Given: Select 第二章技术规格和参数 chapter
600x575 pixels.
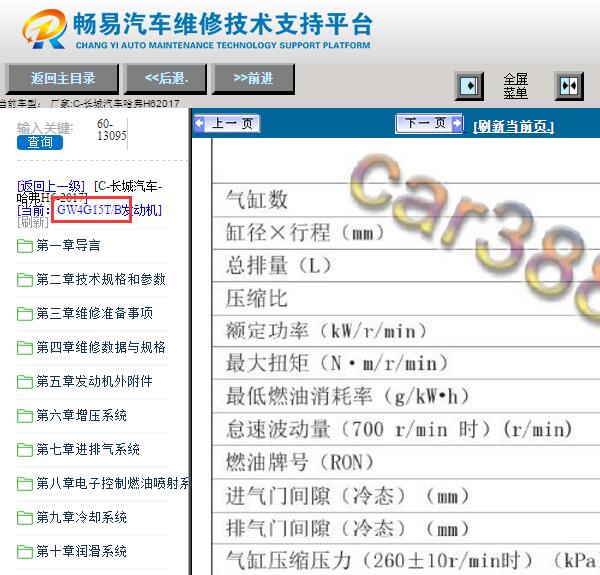Looking at the screenshot, I should (101, 279).
